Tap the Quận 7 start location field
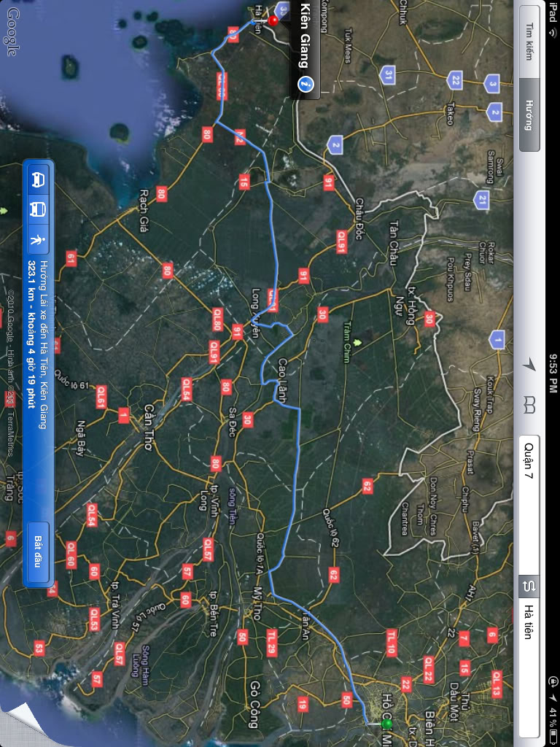The image size is (560, 747). tap(529, 503)
